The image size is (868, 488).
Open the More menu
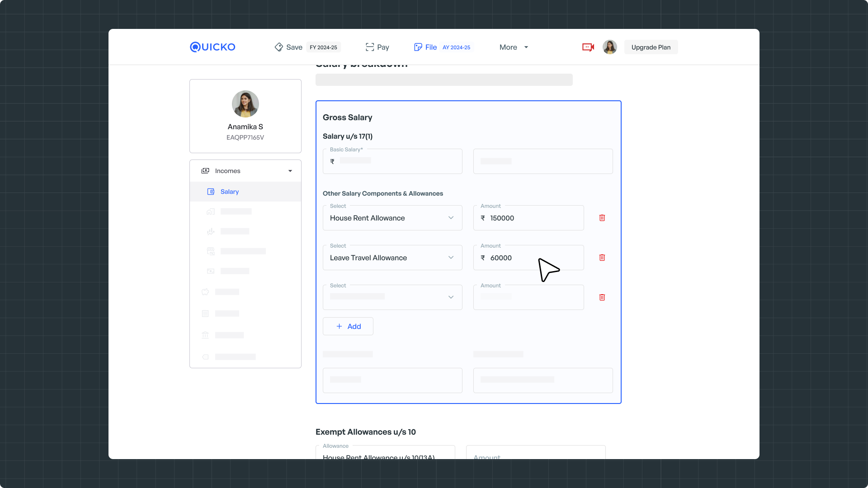coord(514,47)
